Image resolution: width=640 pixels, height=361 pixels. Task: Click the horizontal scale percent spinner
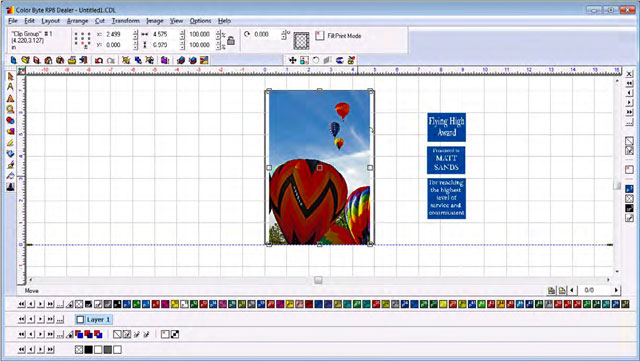(x=218, y=34)
